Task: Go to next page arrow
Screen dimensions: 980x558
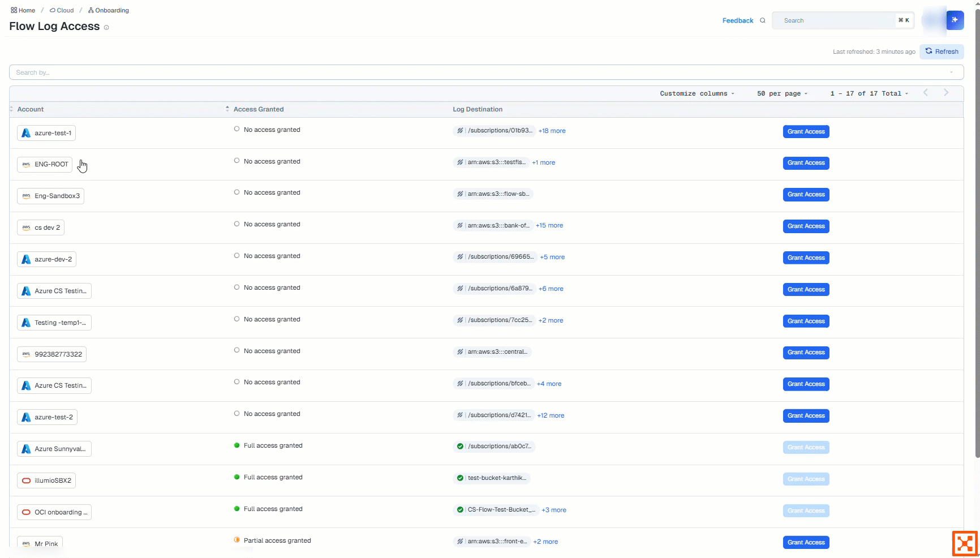Action: 946,93
